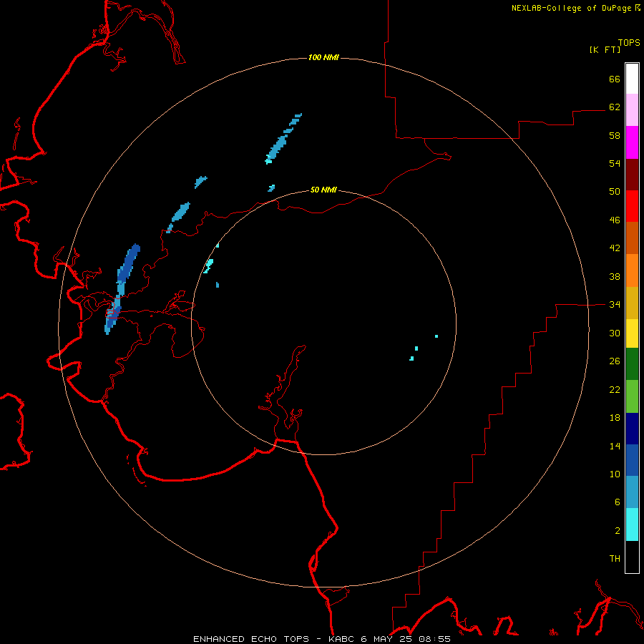Image resolution: width=644 pixels, height=644 pixels.
Task: Click the orange swatch between 42 and 38
Action: (632, 270)
